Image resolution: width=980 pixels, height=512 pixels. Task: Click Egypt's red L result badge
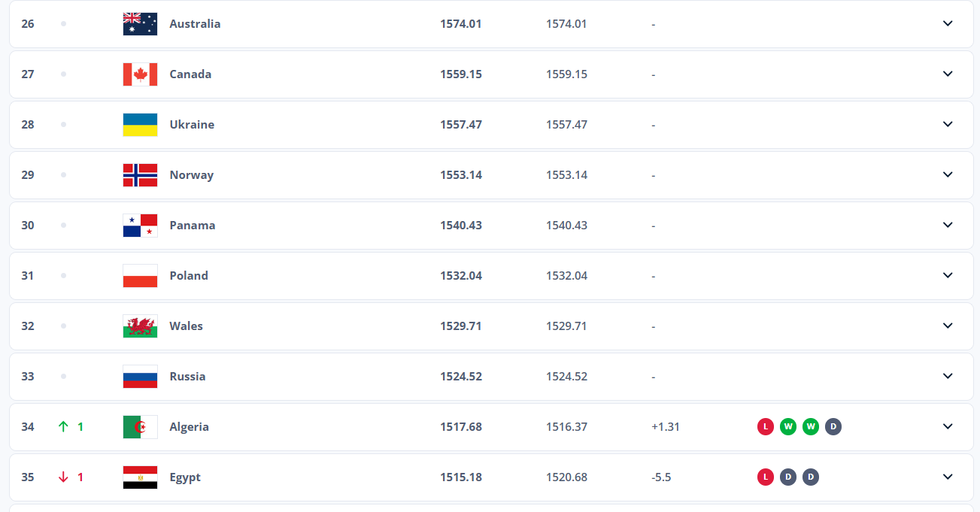click(766, 477)
